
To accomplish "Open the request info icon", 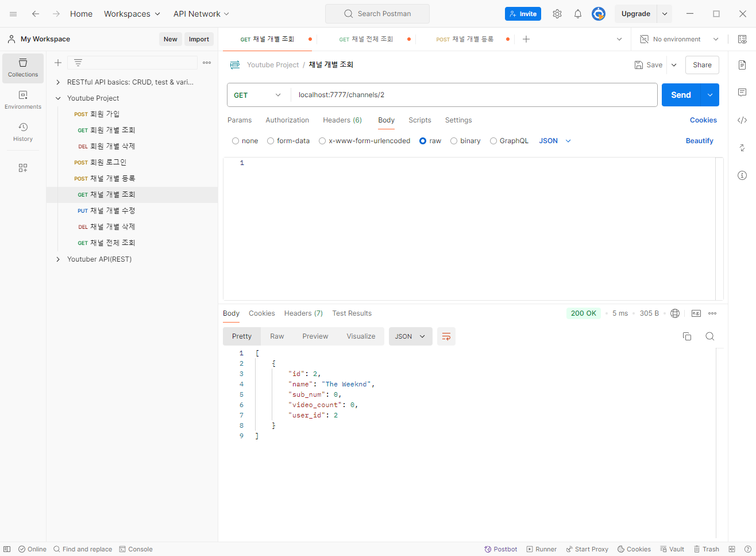I will (x=742, y=175).
